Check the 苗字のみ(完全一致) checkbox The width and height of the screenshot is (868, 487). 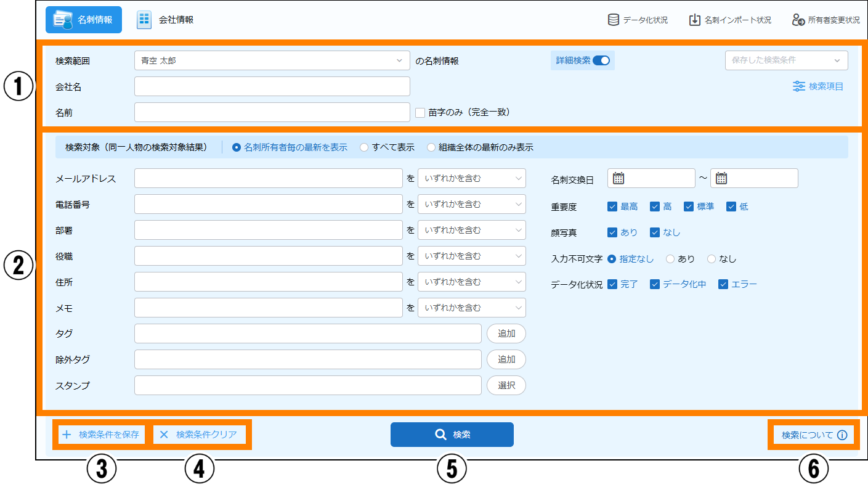pos(420,113)
